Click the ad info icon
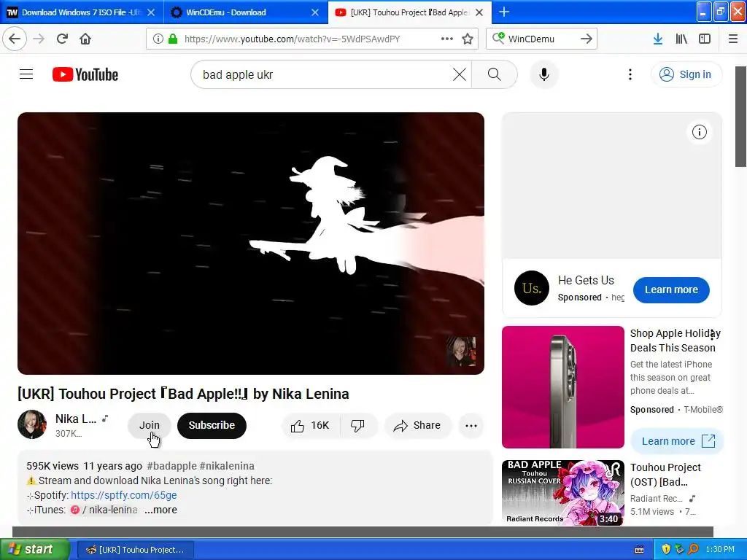Image resolution: width=747 pixels, height=560 pixels. [700, 132]
